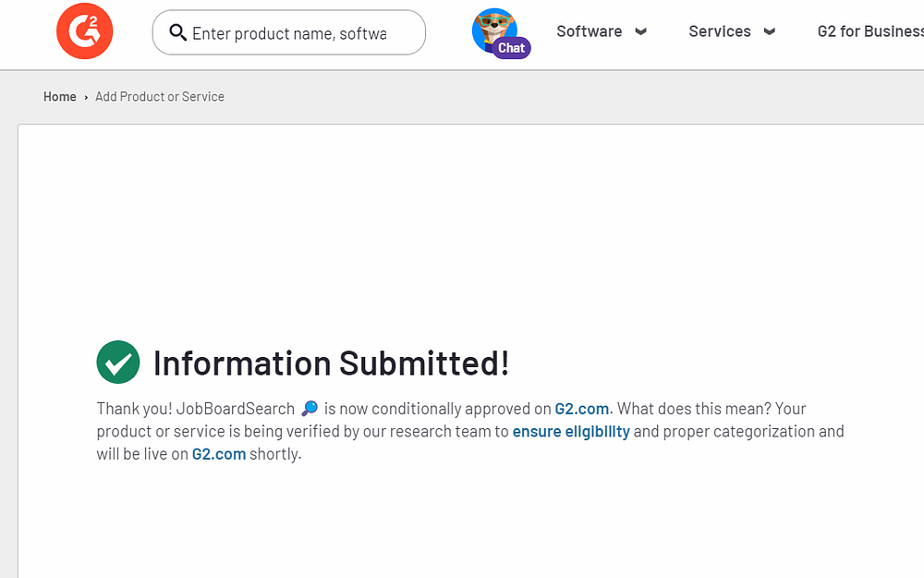Follow the G2.com link before "shortly"
Screen dimensions: 924x578
[x=219, y=454]
